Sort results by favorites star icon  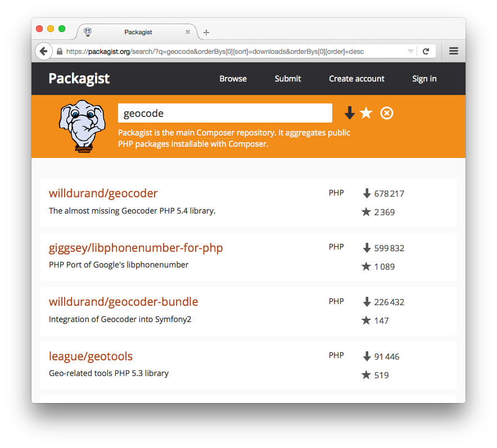(366, 113)
